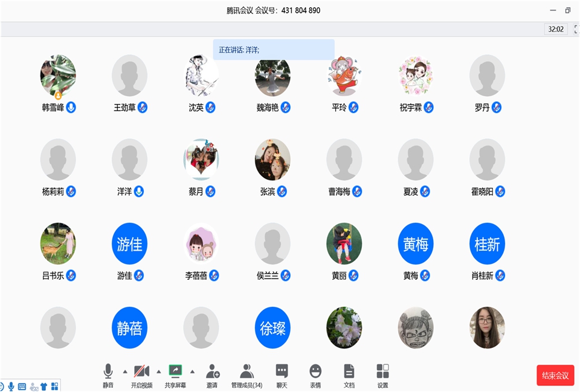Toggle microphone icon beside 肖桂新
Image resolution: width=580 pixels, height=392 pixels.
pyautogui.click(x=500, y=275)
